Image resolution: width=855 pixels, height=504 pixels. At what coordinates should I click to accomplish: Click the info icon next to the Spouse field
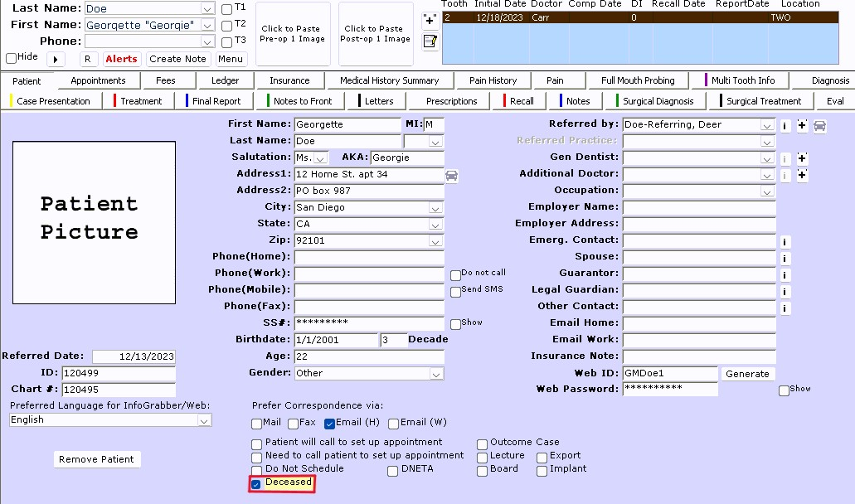click(785, 258)
